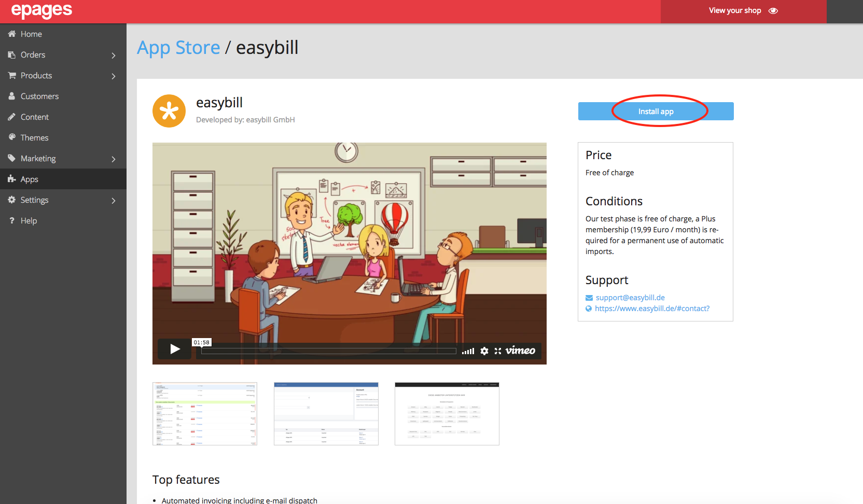The image size is (863, 504).
Task: Click the Help question mark icon
Action: click(x=12, y=220)
